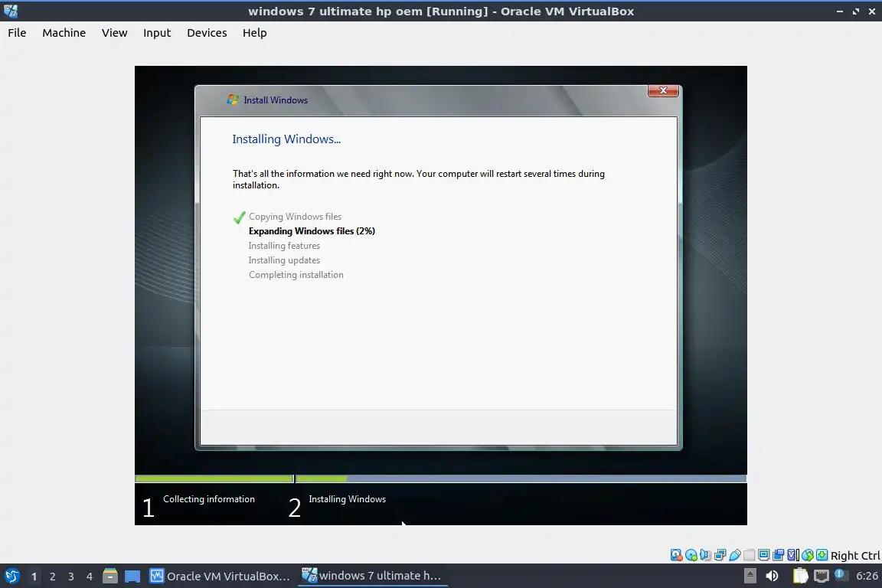The width and height of the screenshot is (882, 588).
Task: Click the shared folders status icon
Action: (750, 555)
